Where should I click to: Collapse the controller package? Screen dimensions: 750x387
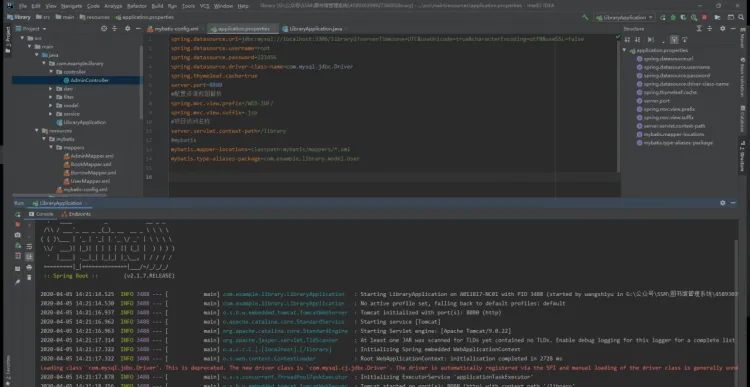[x=51, y=72]
